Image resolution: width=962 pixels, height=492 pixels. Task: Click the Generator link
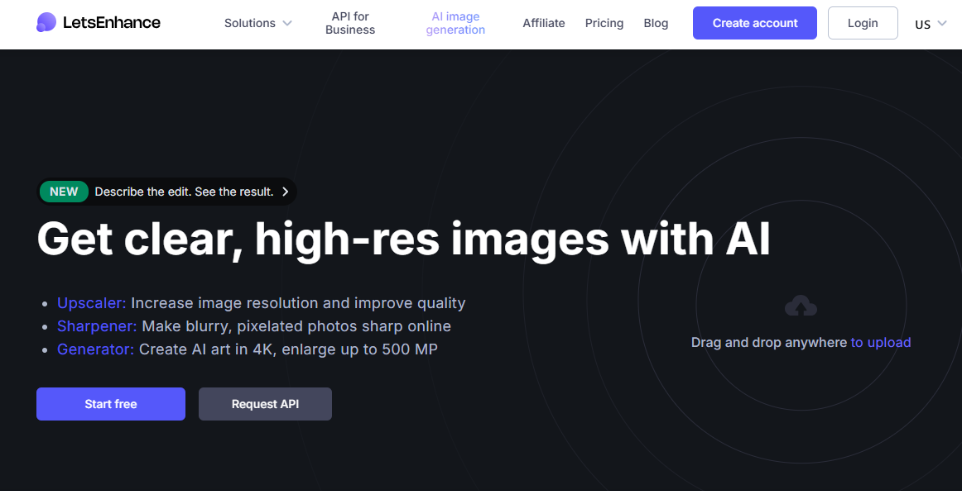(95, 349)
